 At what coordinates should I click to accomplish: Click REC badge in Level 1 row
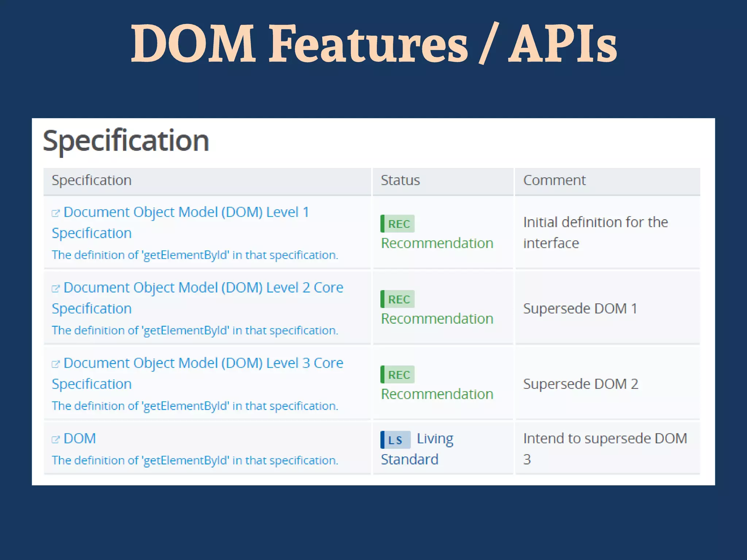click(398, 224)
